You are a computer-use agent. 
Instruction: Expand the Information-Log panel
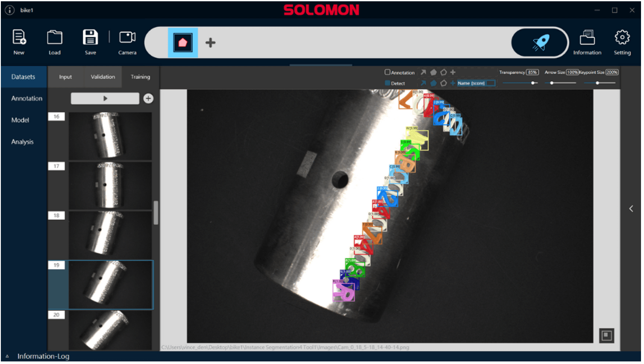coord(7,356)
